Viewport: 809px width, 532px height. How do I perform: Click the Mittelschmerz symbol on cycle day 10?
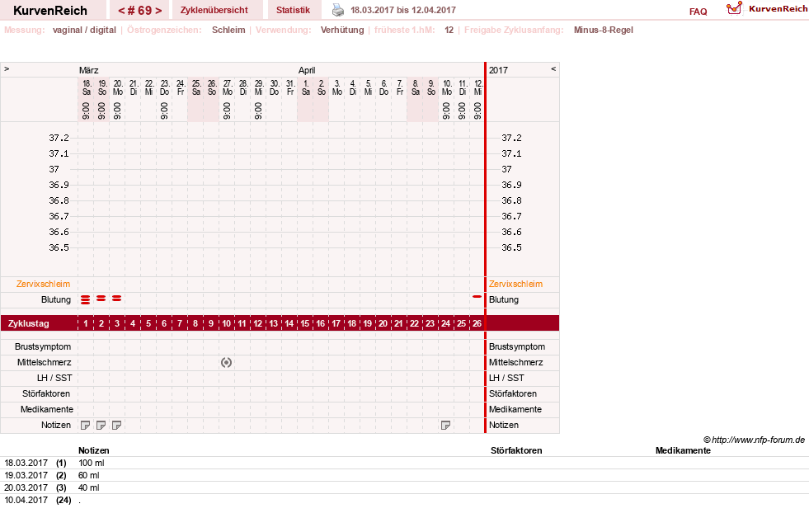(227, 363)
